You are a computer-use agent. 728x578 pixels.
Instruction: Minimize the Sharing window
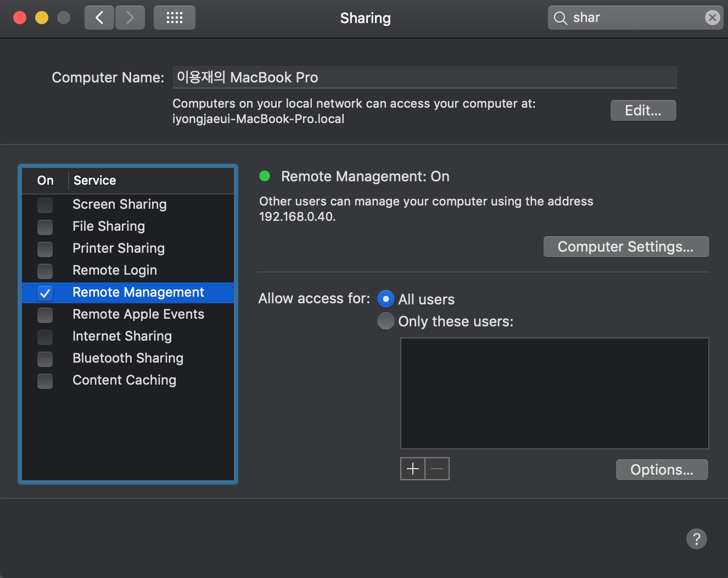point(42,18)
